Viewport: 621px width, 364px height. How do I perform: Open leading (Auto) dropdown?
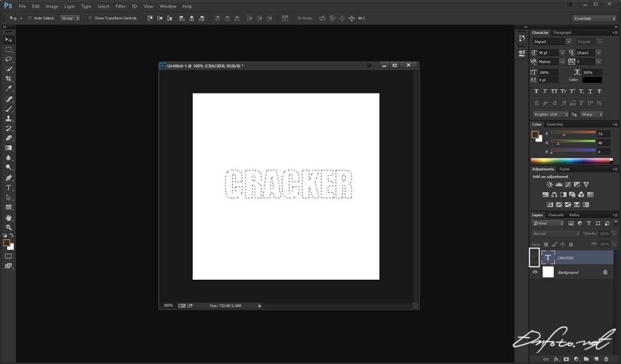598,52
